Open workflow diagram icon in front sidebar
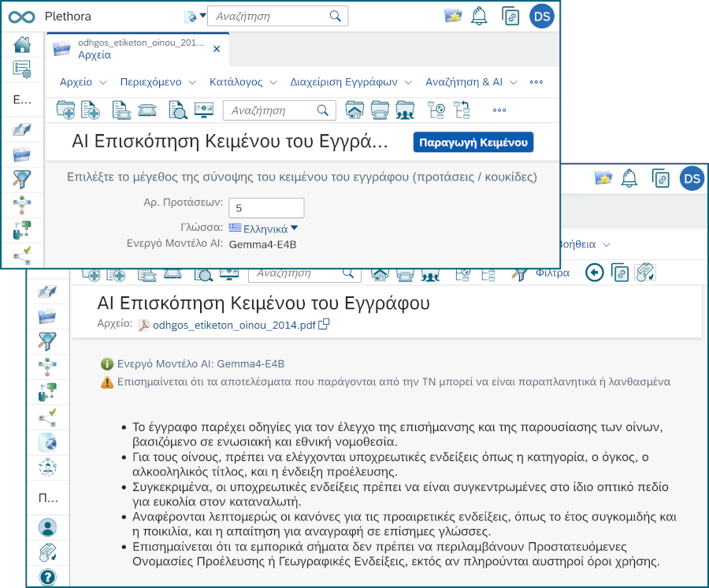Image resolution: width=709 pixels, height=588 pixels. pyautogui.click(x=22, y=204)
